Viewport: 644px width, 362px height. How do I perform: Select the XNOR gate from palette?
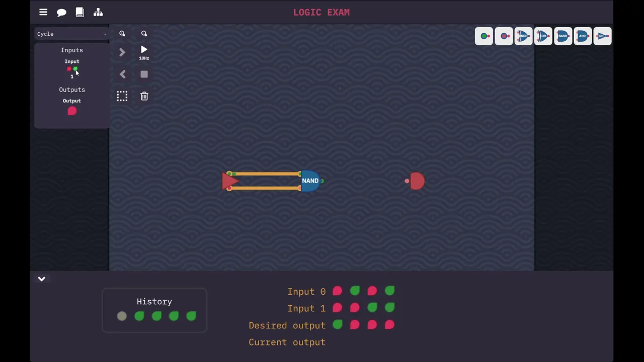523,36
